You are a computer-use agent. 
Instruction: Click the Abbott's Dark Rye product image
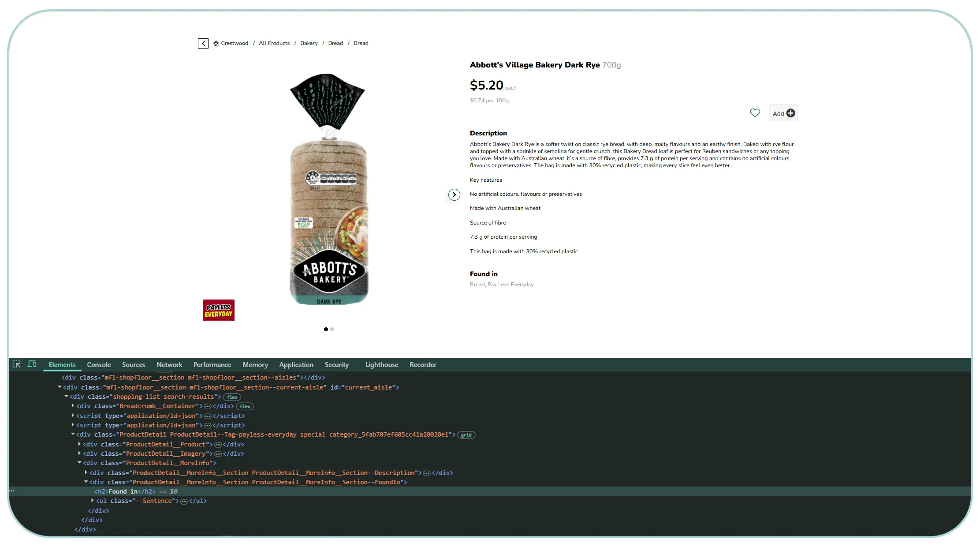pos(328,190)
